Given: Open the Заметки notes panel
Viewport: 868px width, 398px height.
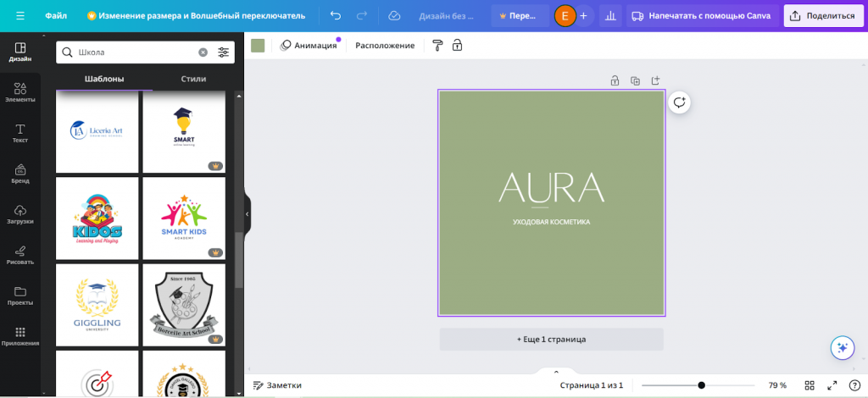Looking at the screenshot, I should (277, 385).
